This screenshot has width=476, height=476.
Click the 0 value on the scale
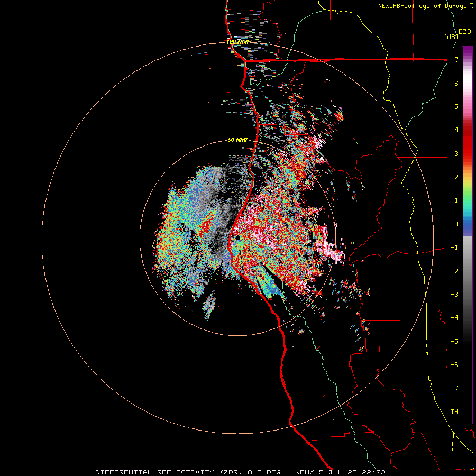456,224
